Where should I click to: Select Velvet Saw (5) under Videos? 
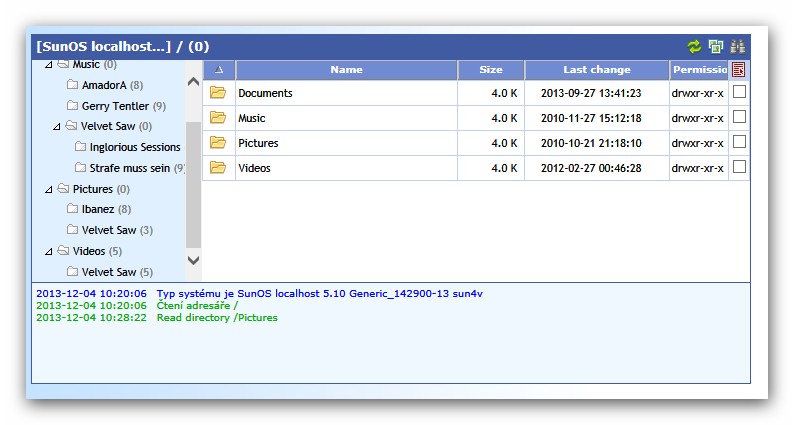point(117,272)
